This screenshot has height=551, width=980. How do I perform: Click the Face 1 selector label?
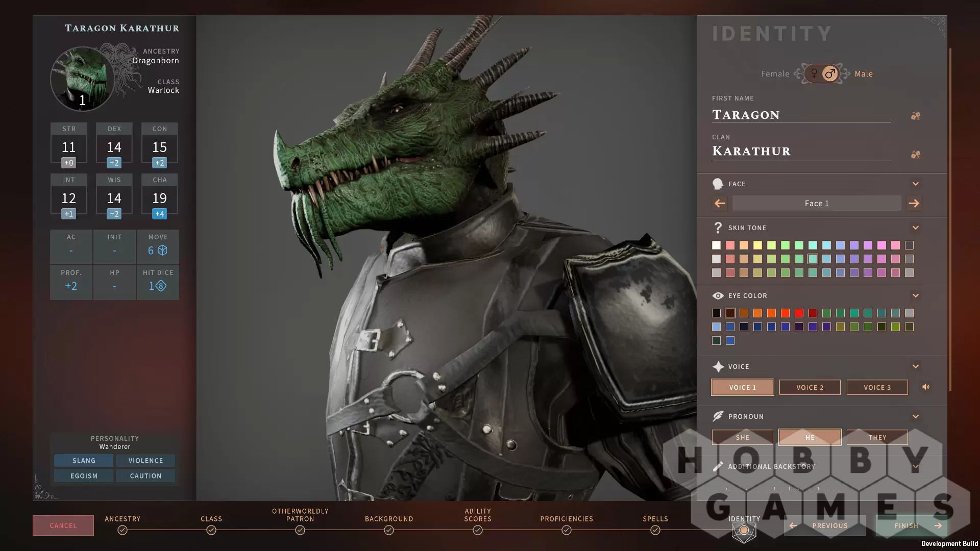point(817,203)
